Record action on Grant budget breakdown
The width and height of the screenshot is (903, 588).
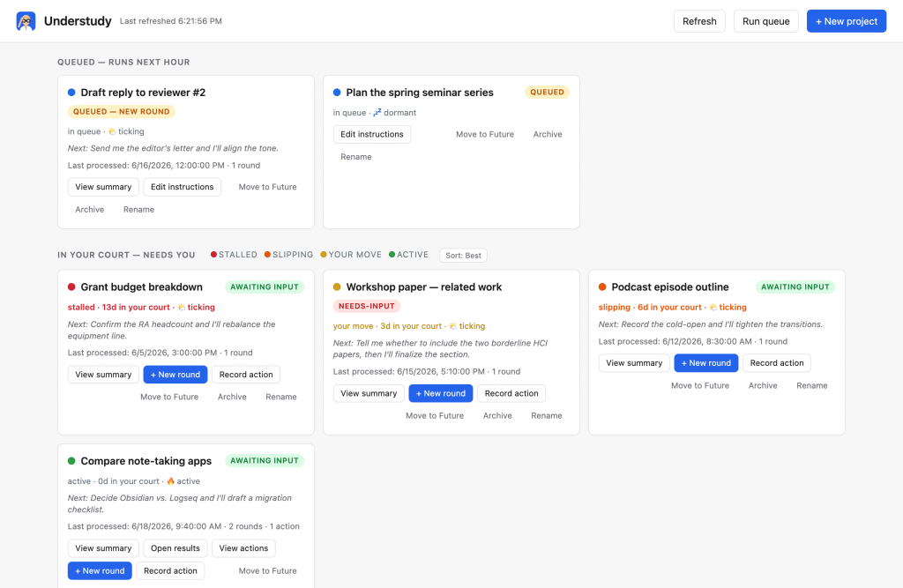click(246, 375)
